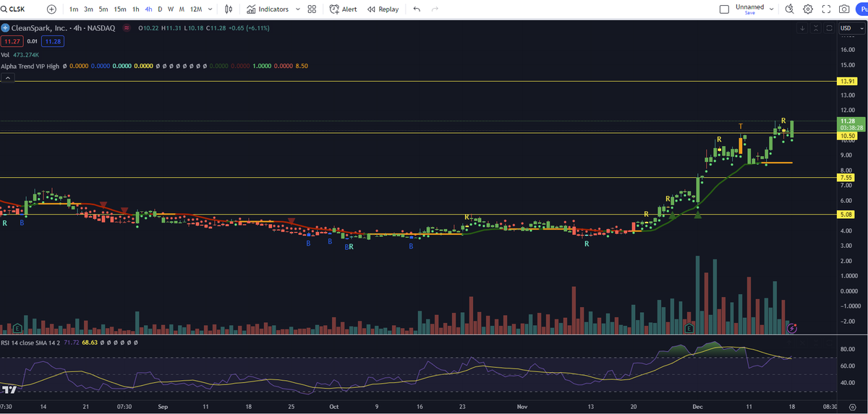The image size is (868, 414).
Task: Click the 16.00 price scale value
Action: click(x=848, y=49)
